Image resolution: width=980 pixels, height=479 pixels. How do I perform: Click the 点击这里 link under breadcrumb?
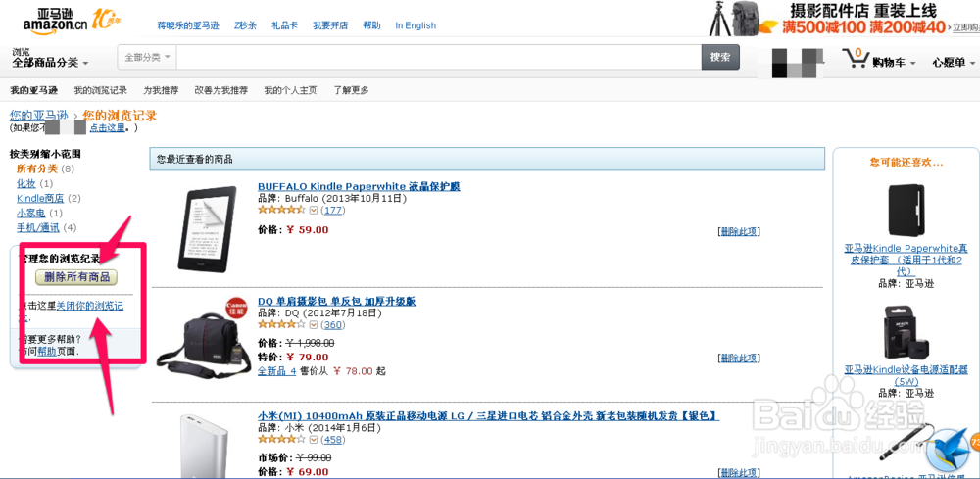[107, 128]
